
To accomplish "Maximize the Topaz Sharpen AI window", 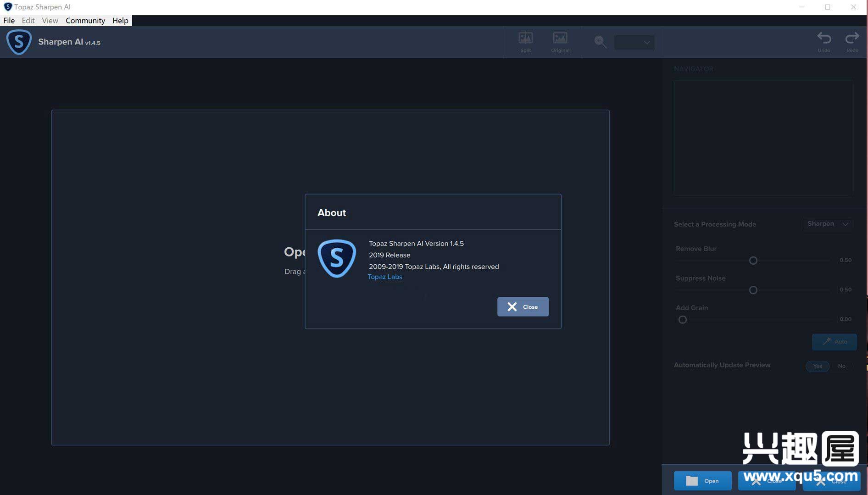I will (x=828, y=7).
